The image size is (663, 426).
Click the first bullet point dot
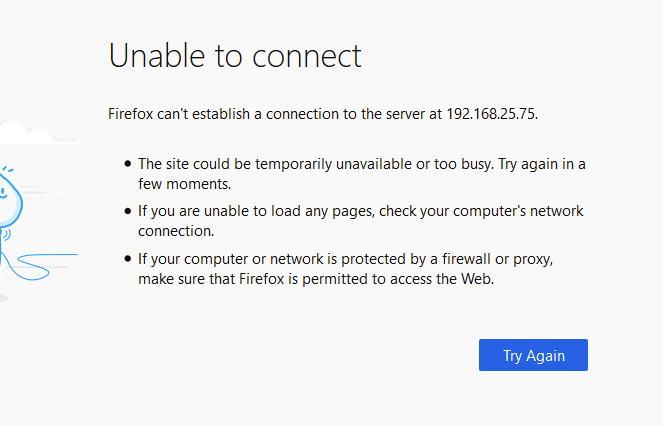(128, 164)
